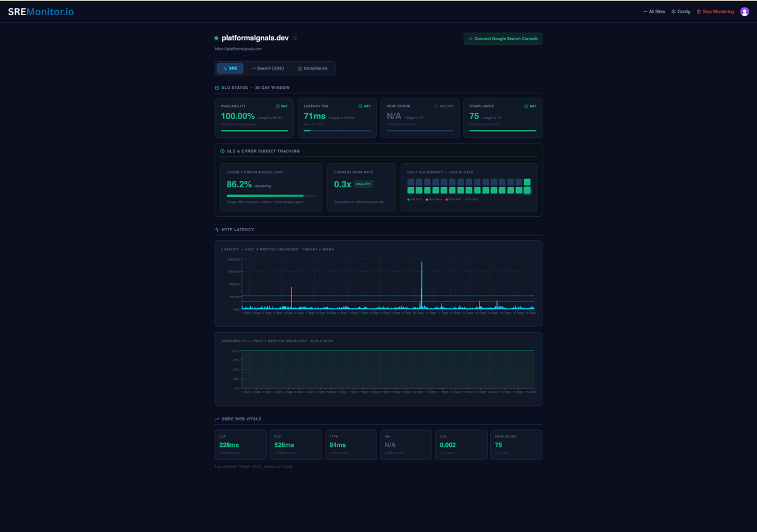Click the Breached legend entry

coord(454,199)
